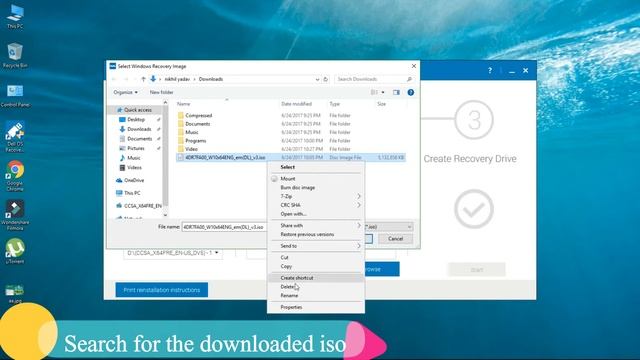Click the Browse button in Dell window
Screen dimensions: 640x360
pyautogui.click(x=382, y=269)
